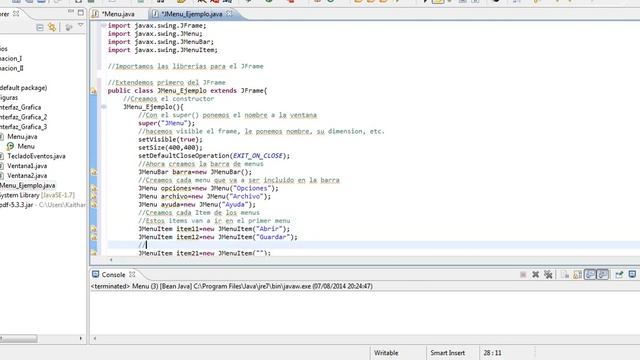The image size is (640, 360).
Task: Select the iguras tree entry
Action: [9, 98]
